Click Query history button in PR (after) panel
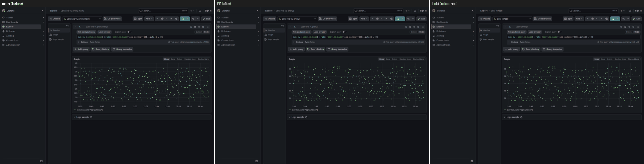 click(x=315, y=49)
